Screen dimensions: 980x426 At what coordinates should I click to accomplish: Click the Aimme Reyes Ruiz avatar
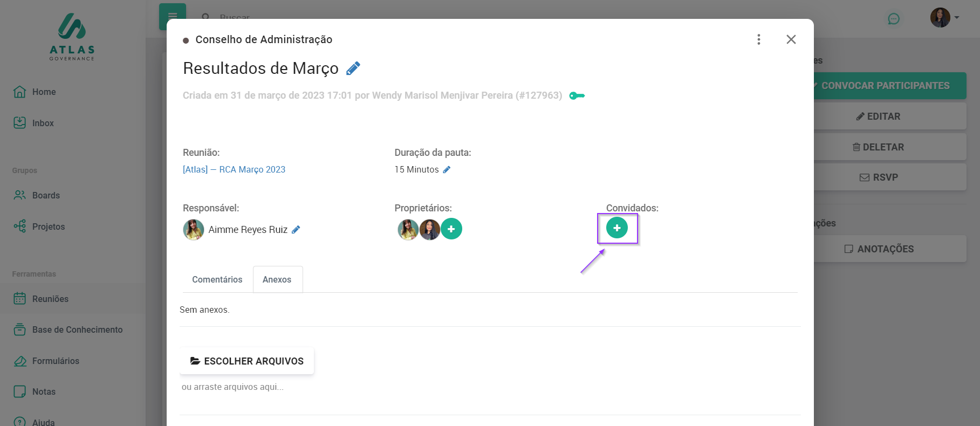coord(194,230)
